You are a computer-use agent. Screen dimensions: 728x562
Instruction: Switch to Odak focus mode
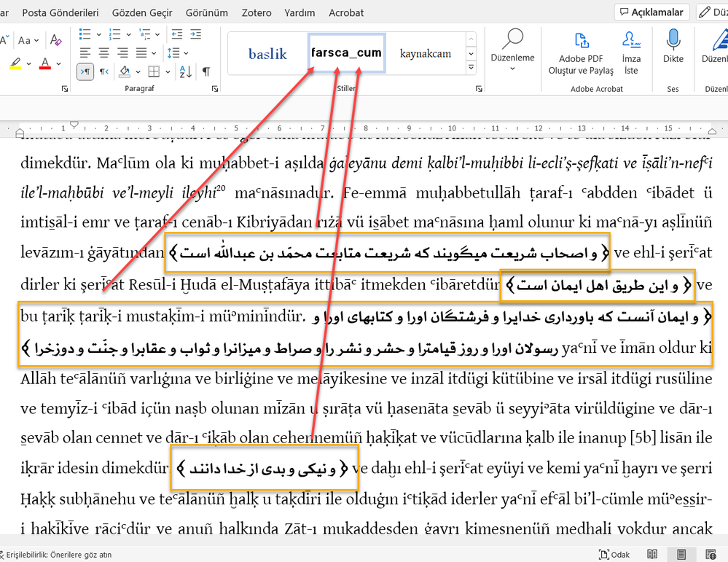(615, 554)
